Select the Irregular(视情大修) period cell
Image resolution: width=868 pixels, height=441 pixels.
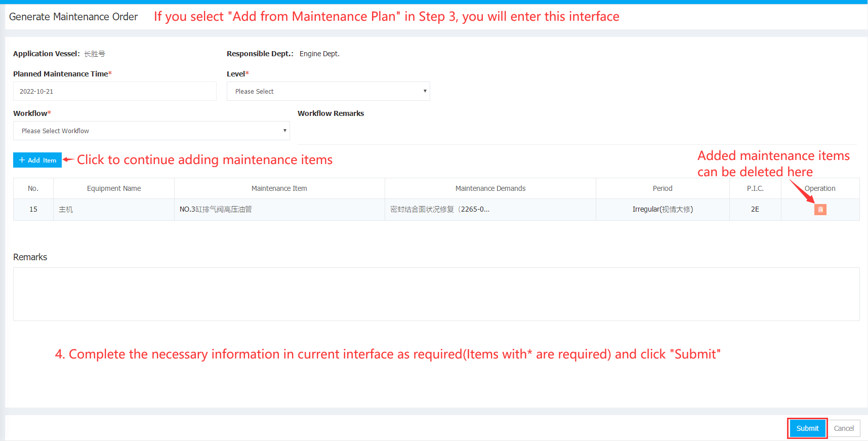663,210
